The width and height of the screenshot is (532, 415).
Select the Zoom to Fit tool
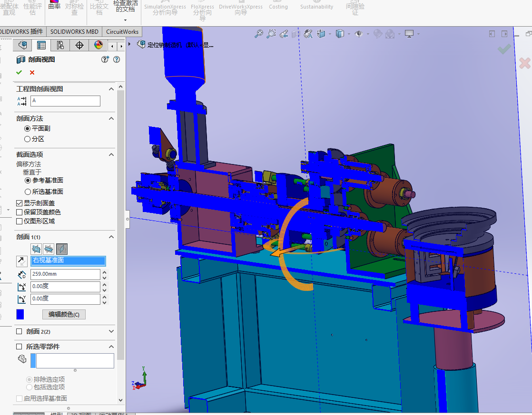[258, 34]
